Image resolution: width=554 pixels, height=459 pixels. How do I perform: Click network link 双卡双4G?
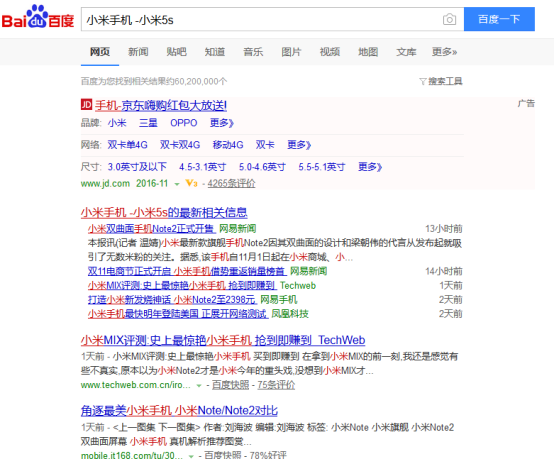(x=180, y=145)
